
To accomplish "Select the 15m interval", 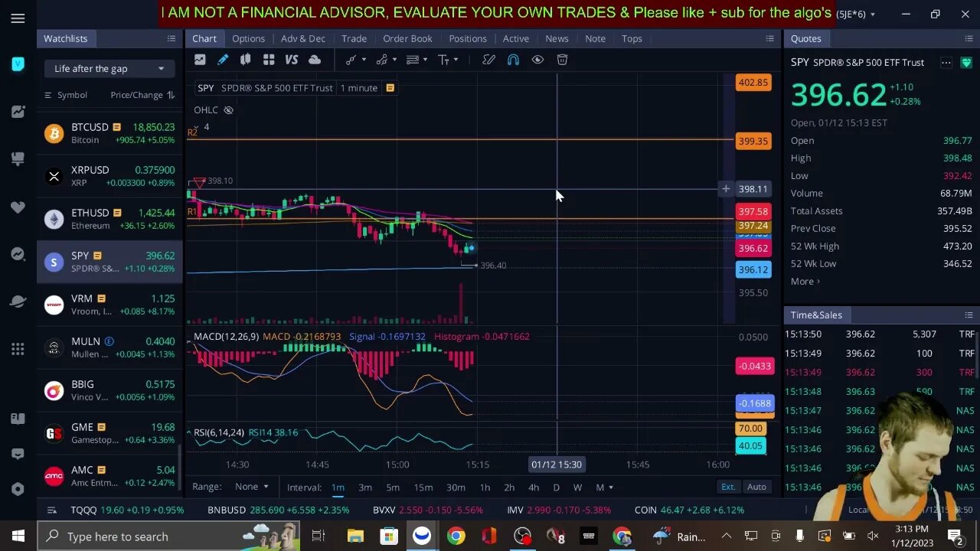I will coord(423,487).
